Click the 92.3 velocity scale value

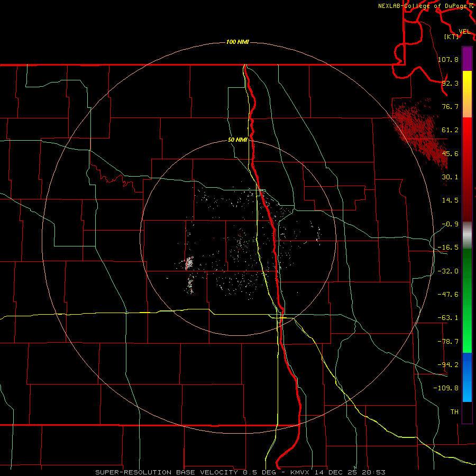pyautogui.click(x=450, y=83)
